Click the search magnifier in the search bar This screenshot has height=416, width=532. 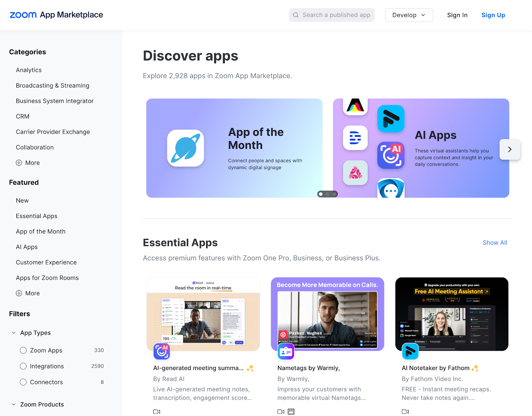click(x=296, y=15)
